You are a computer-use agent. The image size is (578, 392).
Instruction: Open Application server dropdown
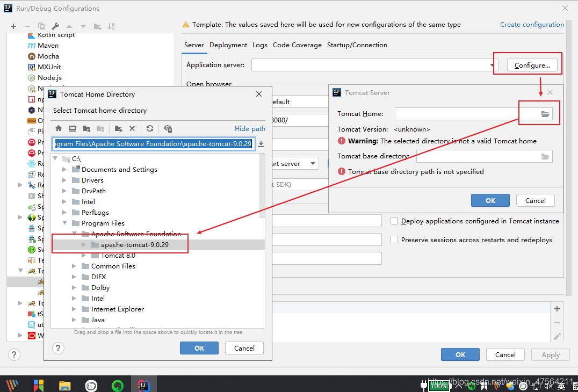492,65
